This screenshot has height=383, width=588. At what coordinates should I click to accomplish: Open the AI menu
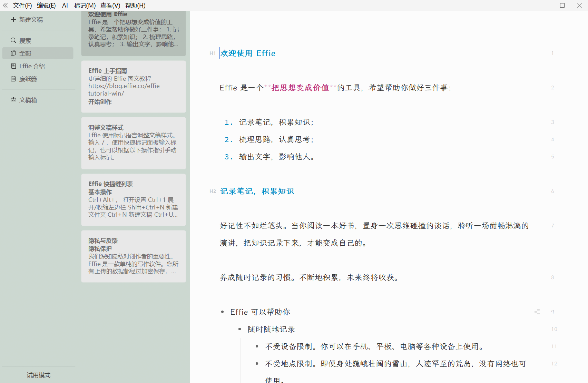coord(65,6)
